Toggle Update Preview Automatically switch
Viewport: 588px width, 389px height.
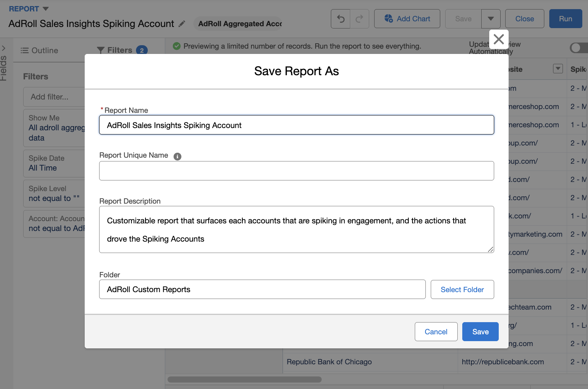click(x=578, y=47)
